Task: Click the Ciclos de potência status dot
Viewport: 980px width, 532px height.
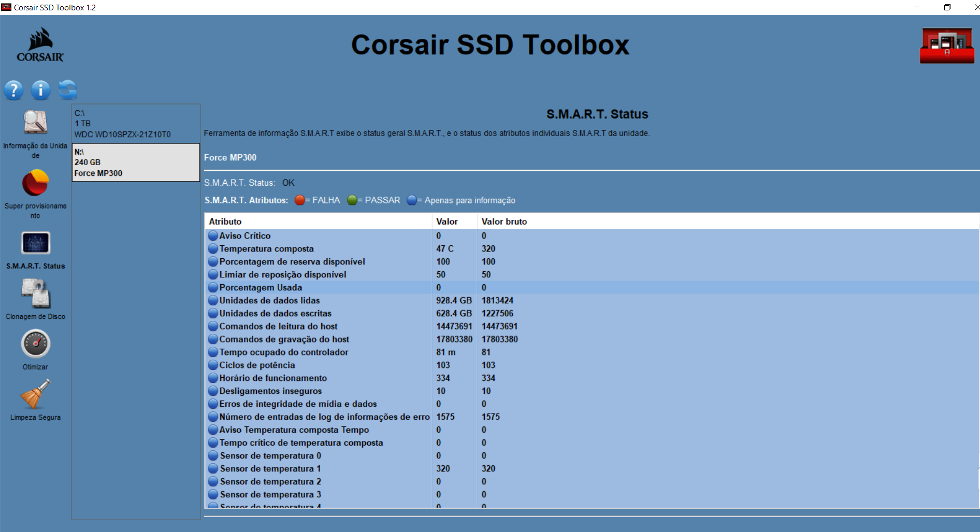Action: click(x=213, y=365)
